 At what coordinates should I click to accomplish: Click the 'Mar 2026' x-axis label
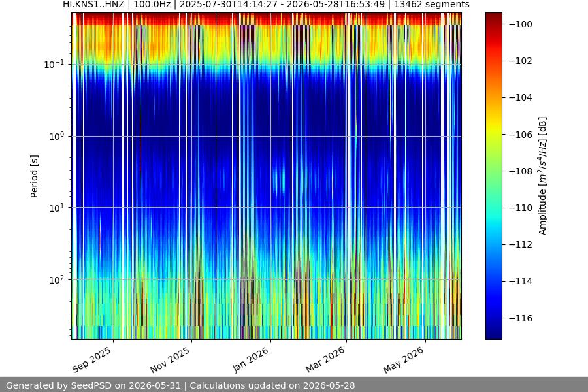click(325, 359)
